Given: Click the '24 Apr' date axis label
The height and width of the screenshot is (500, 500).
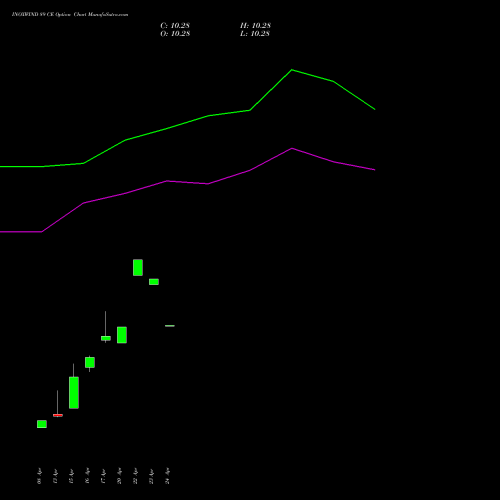Looking at the screenshot, I should click(167, 477).
